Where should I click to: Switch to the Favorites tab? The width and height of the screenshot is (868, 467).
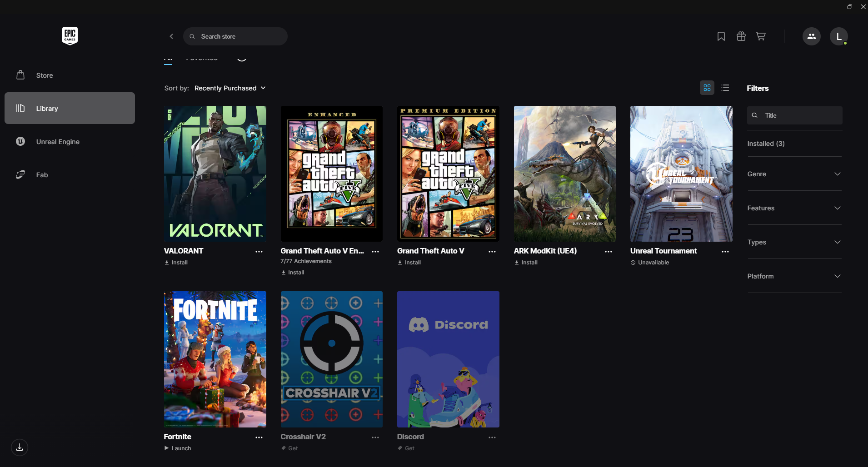(x=201, y=57)
